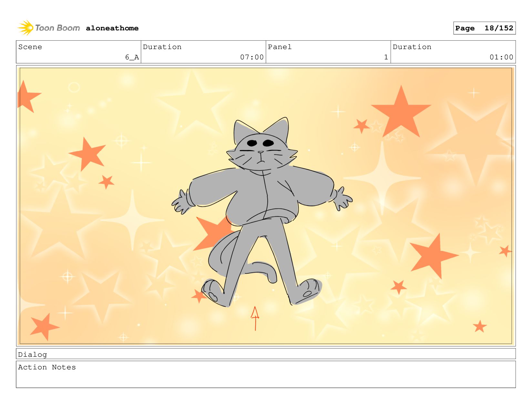Click the Toon Boom logo icon

coord(26,28)
